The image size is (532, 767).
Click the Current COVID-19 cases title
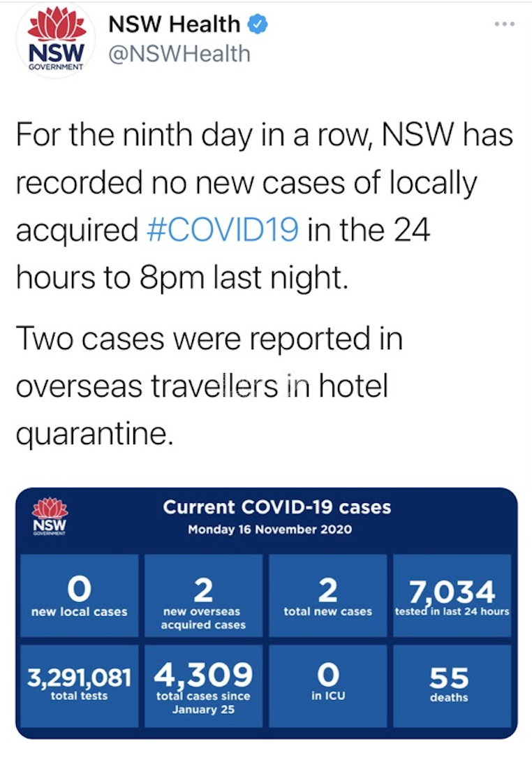[276, 507]
